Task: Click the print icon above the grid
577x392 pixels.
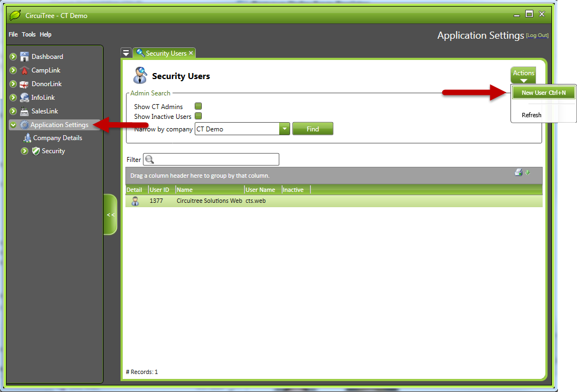Action: point(518,173)
